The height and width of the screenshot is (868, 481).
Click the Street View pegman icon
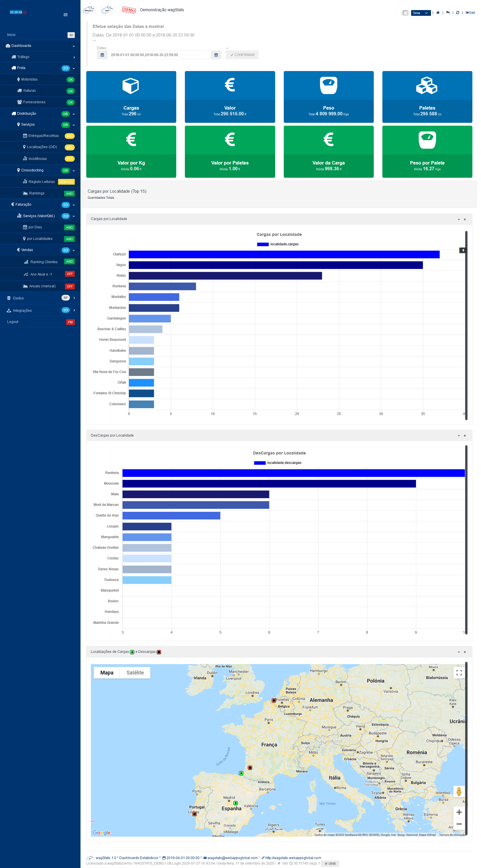tap(459, 791)
